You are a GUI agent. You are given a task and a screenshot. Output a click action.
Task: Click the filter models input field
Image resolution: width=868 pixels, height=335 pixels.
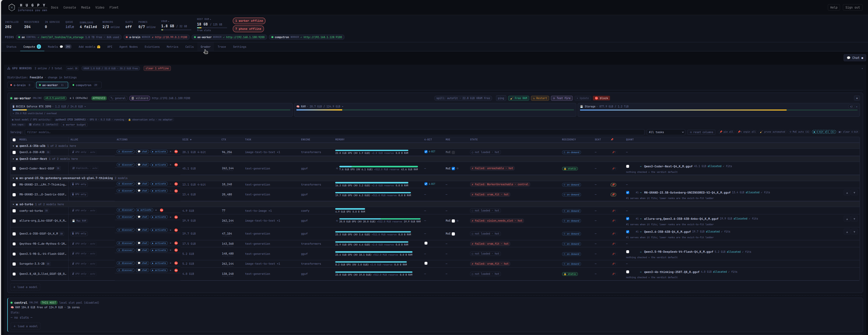334,132
